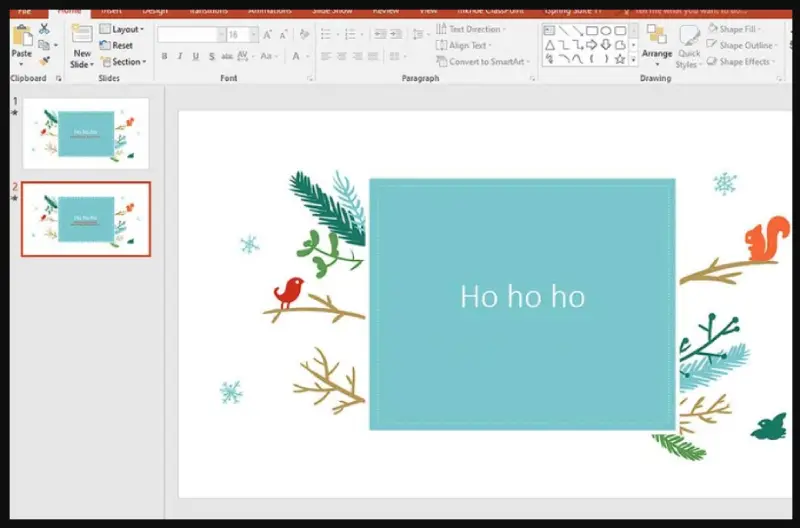
Task: Select the 5-point Star shape
Action: [x=620, y=59]
